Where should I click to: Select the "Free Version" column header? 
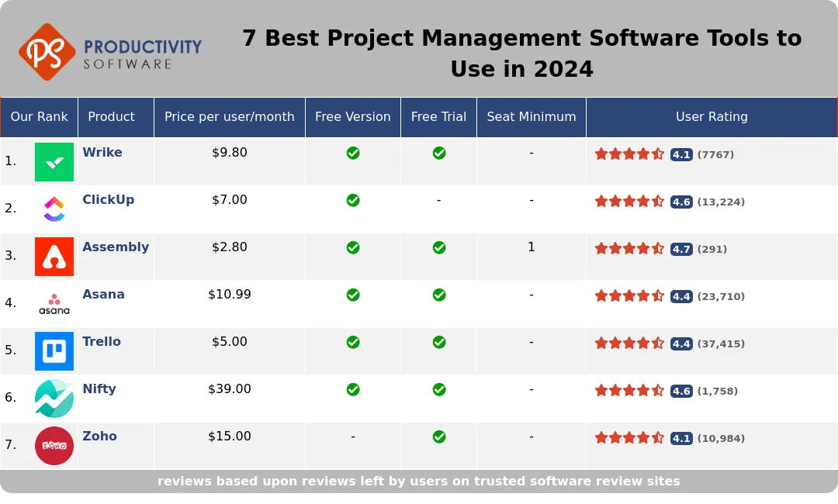click(353, 116)
